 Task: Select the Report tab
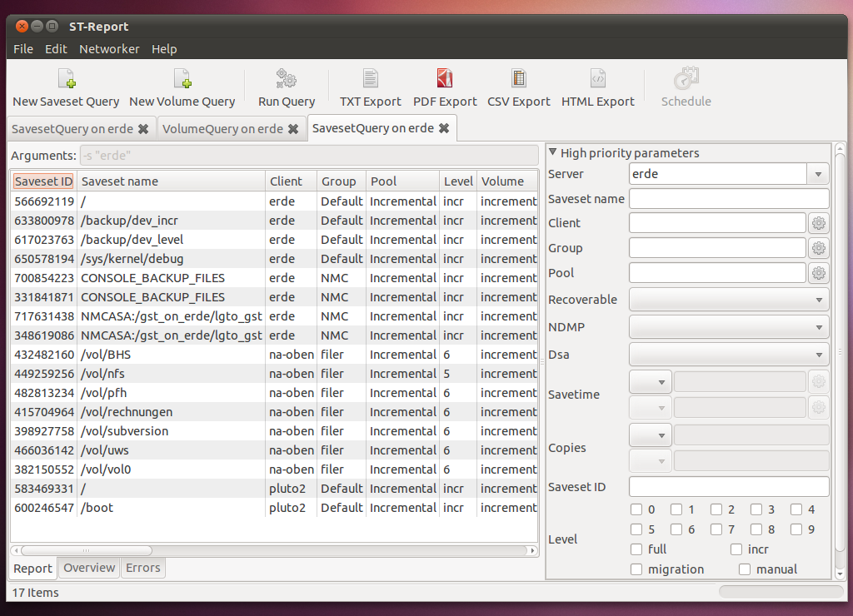[32, 569]
